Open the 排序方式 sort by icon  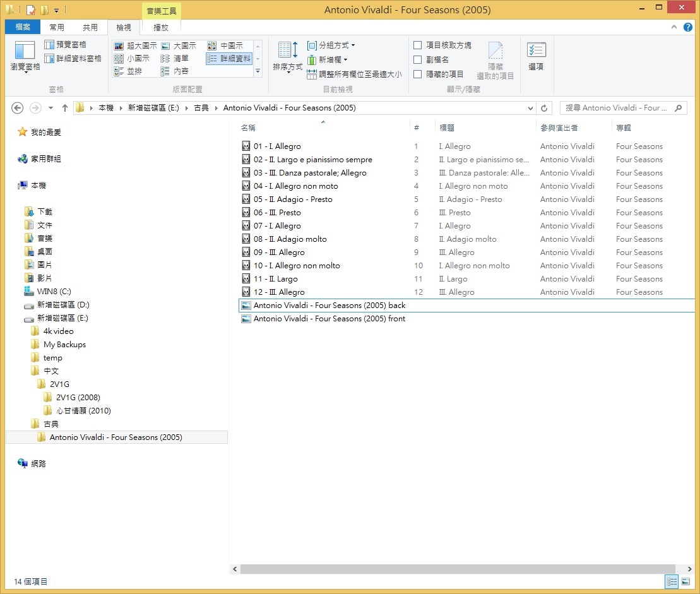(x=287, y=52)
